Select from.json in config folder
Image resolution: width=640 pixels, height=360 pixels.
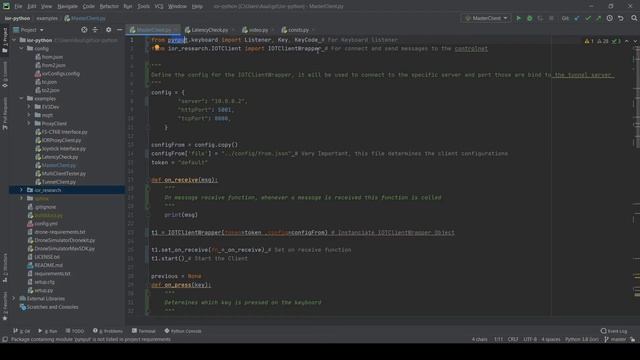point(49,57)
